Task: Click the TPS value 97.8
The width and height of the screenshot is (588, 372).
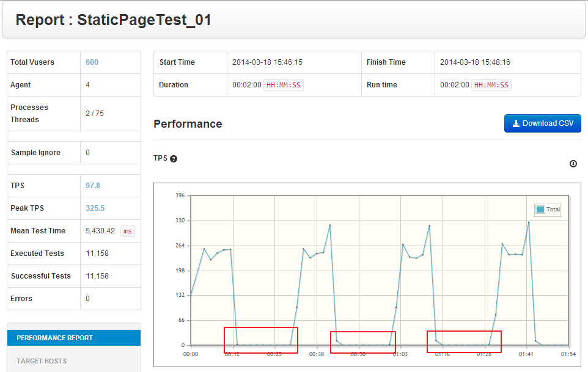Action: pyautogui.click(x=93, y=186)
